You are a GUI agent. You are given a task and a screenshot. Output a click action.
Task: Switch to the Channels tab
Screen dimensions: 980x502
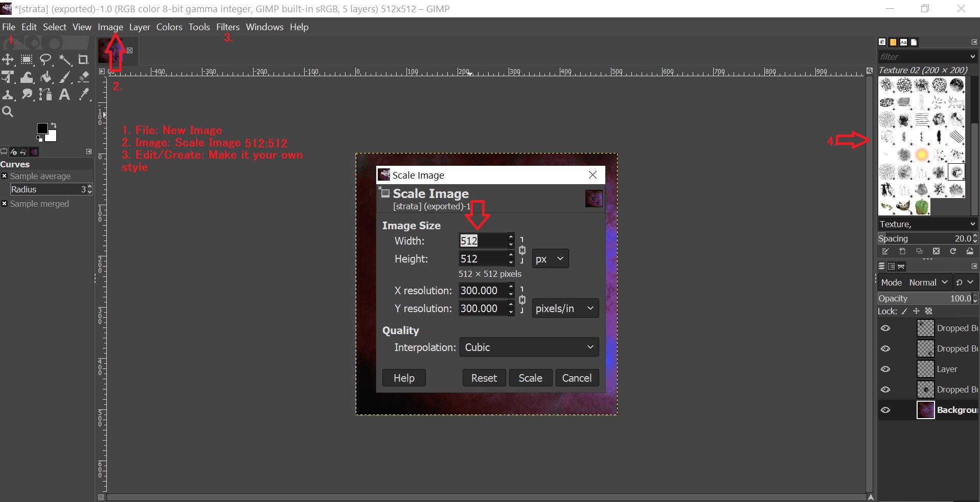click(891, 266)
